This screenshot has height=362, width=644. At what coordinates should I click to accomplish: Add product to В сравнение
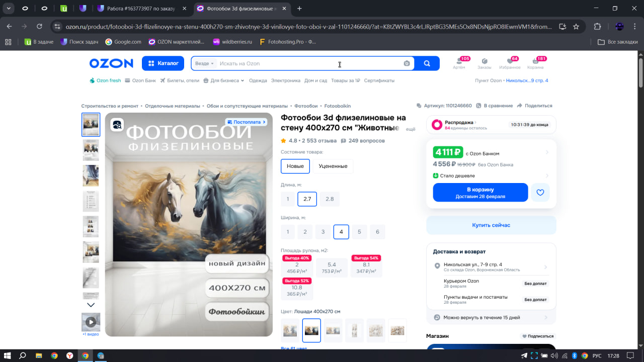[495, 106]
